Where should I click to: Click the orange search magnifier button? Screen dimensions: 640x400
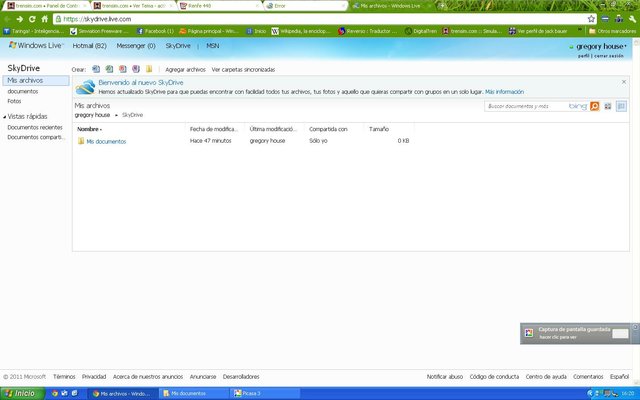pyautogui.click(x=595, y=105)
